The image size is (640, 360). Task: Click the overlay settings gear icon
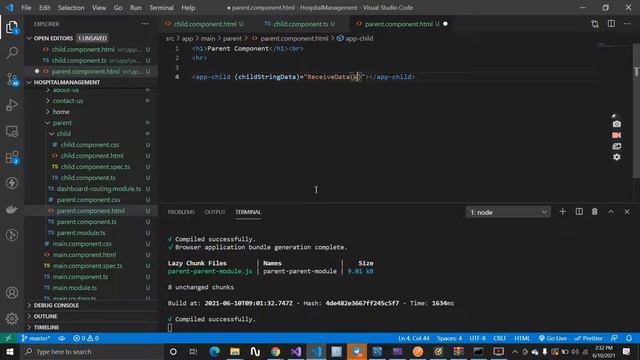(616, 157)
